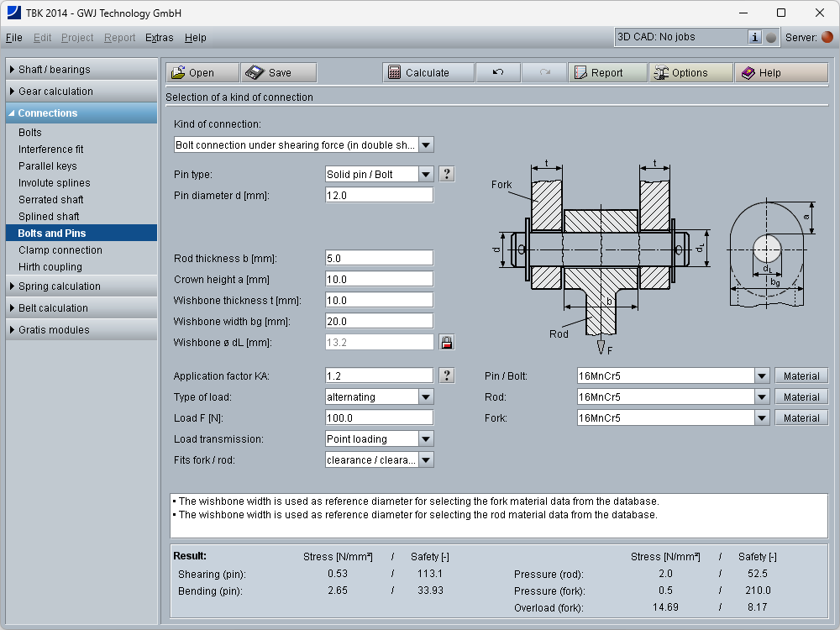Click the Help book button

tap(780, 73)
